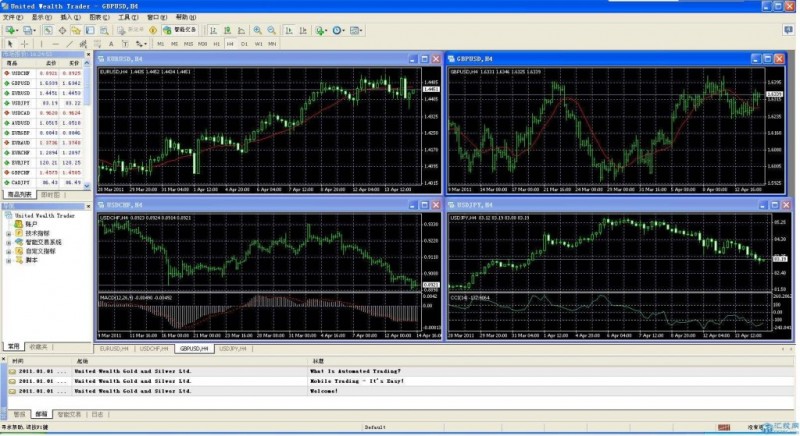Expand the 脚本 scripts node in Navigator

coord(9,261)
